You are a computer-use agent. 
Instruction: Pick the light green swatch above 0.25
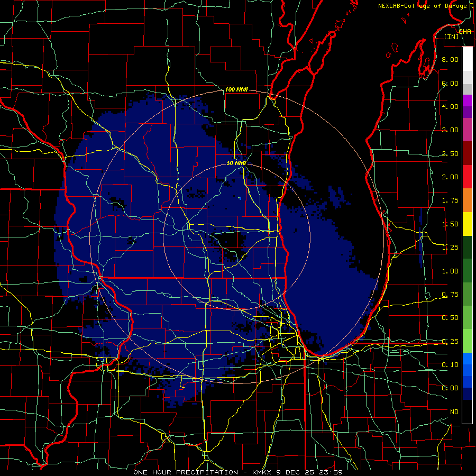[x=467, y=341]
